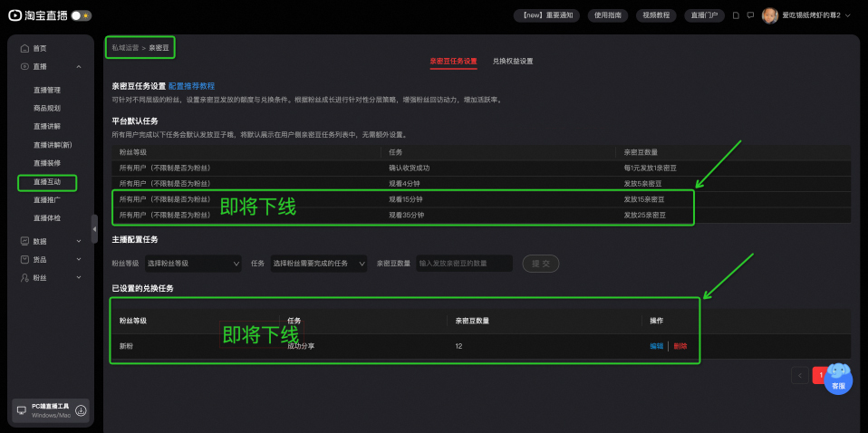The height and width of the screenshot is (433, 868).
Task: Switch to the 亲密豆任务设置 tab
Action: pyautogui.click(x=453, y=62)
